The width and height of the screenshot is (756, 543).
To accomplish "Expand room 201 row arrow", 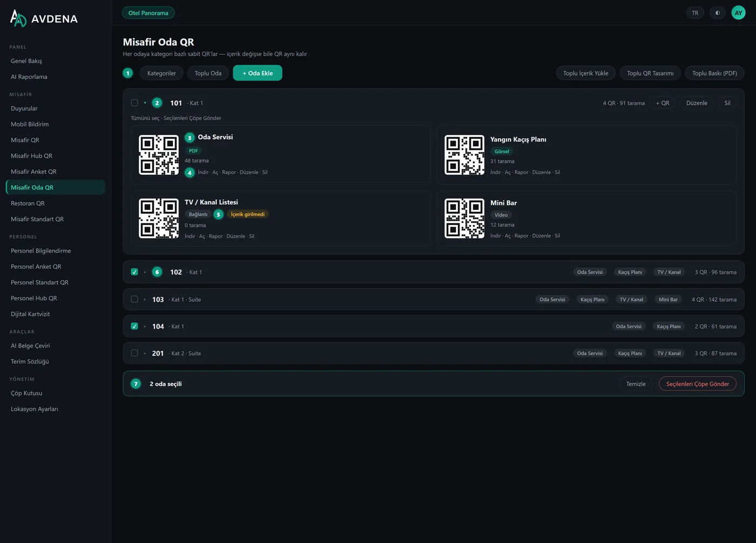I will (x=145, y=354).
